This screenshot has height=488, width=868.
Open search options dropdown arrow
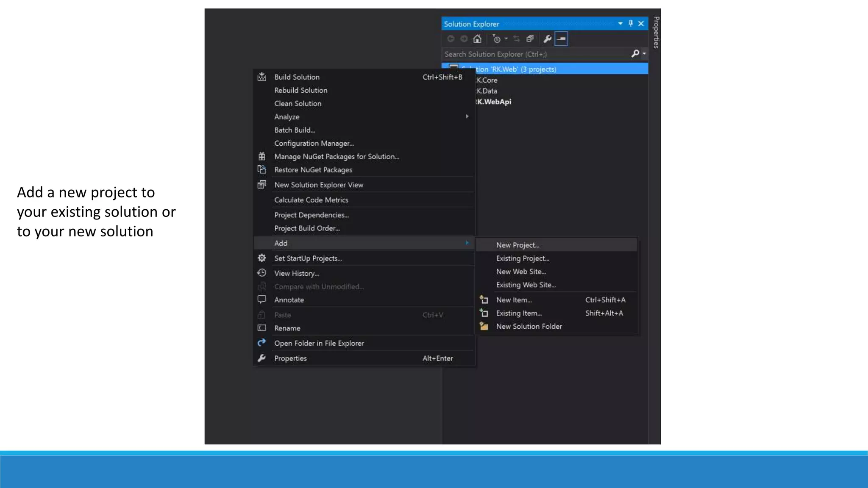pyautogui.click(x=644, y=53)
